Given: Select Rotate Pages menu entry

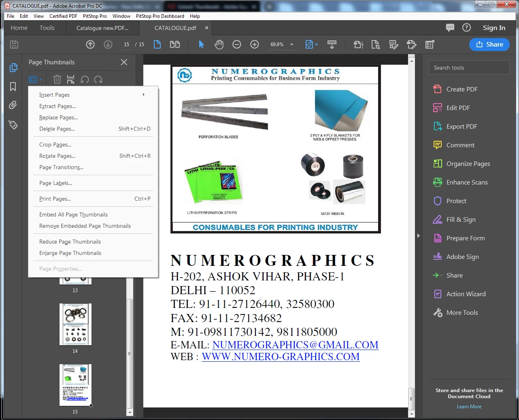Looking at the screenshot, I should tap(93, 156).
